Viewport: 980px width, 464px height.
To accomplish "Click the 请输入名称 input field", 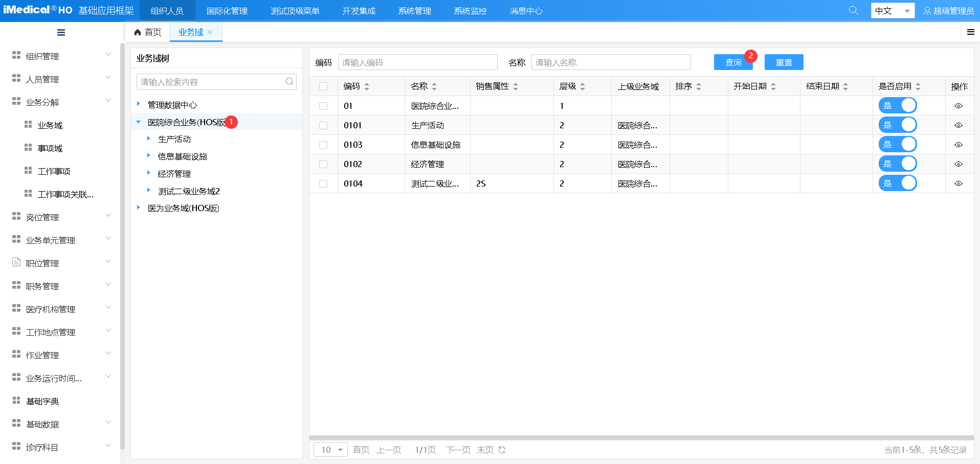I will pyautogui.click(x=610, y=62).
